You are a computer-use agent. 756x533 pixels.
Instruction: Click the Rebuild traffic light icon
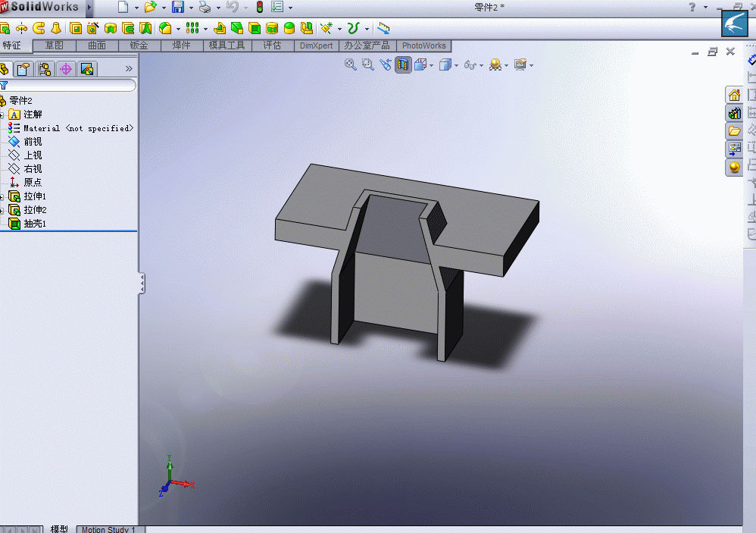coord(259,8)
